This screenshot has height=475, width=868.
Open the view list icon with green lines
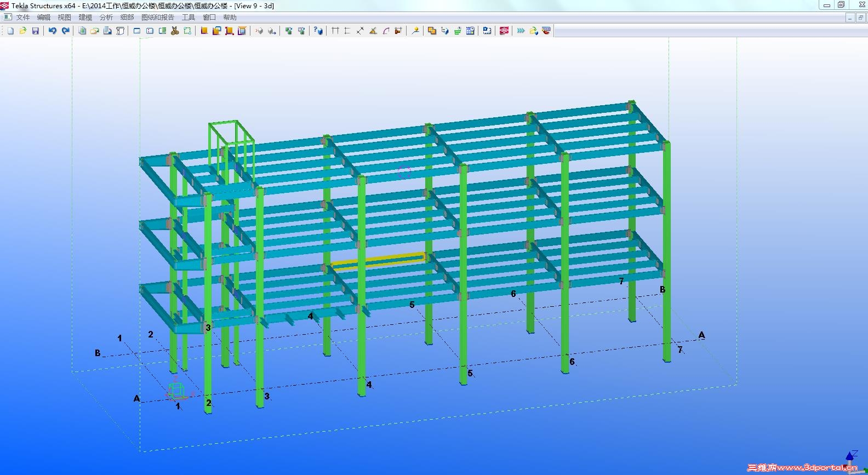click(x=162, y=31)
